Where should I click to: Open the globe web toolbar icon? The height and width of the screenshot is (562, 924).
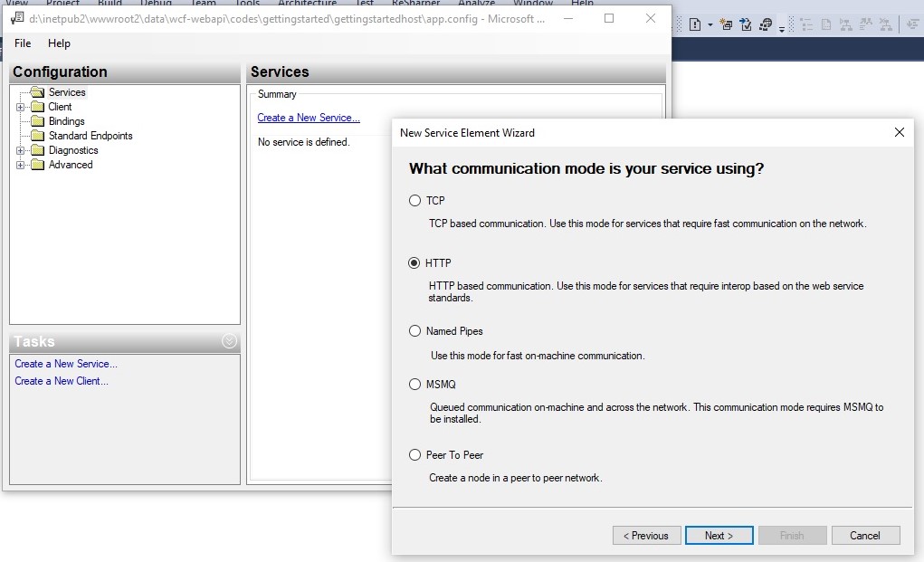point(767,23)
